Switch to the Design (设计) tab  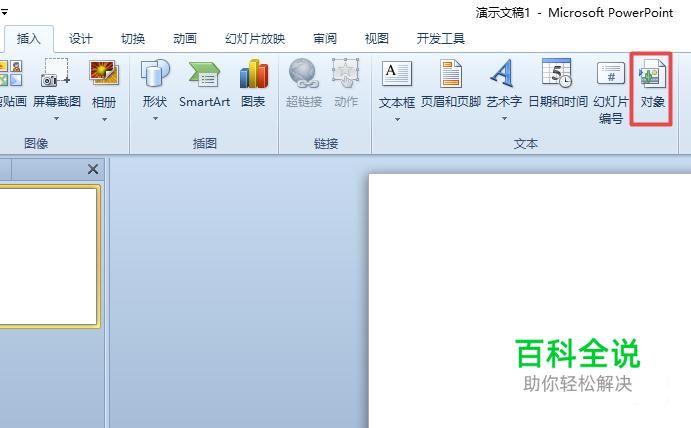pos(81,39)
